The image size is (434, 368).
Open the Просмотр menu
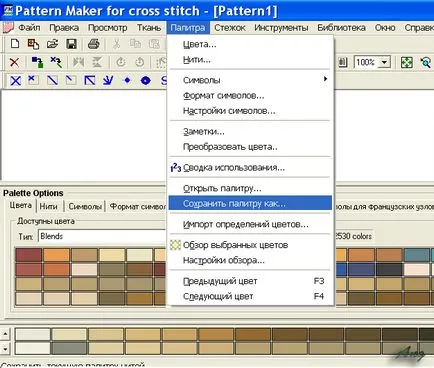pos(108,28)
